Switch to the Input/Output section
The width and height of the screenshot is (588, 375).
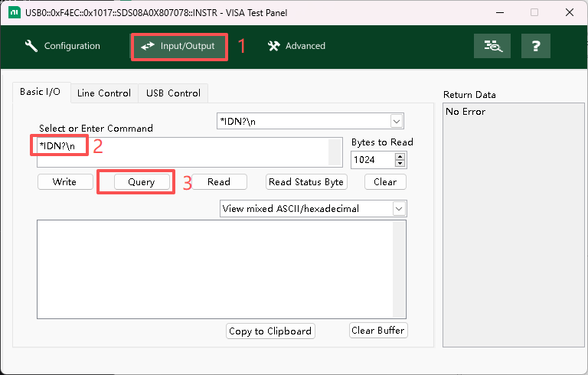[179, 46]
